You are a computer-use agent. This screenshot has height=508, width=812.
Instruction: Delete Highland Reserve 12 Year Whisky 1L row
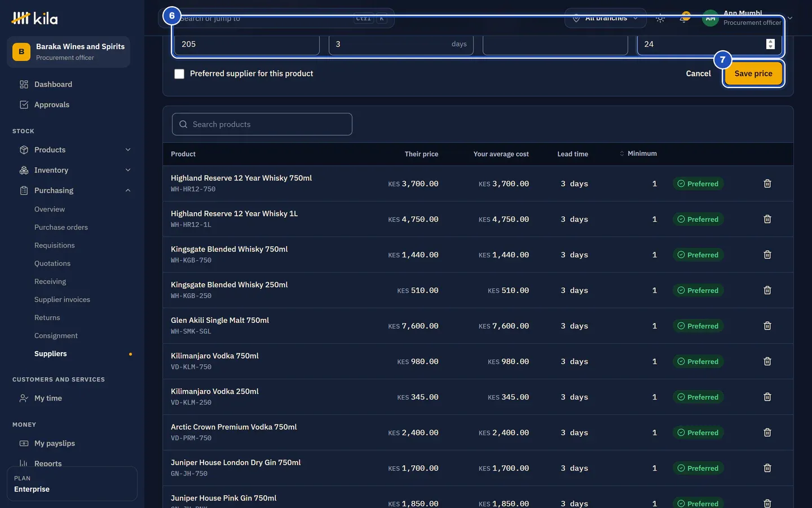tap(767, 219)
